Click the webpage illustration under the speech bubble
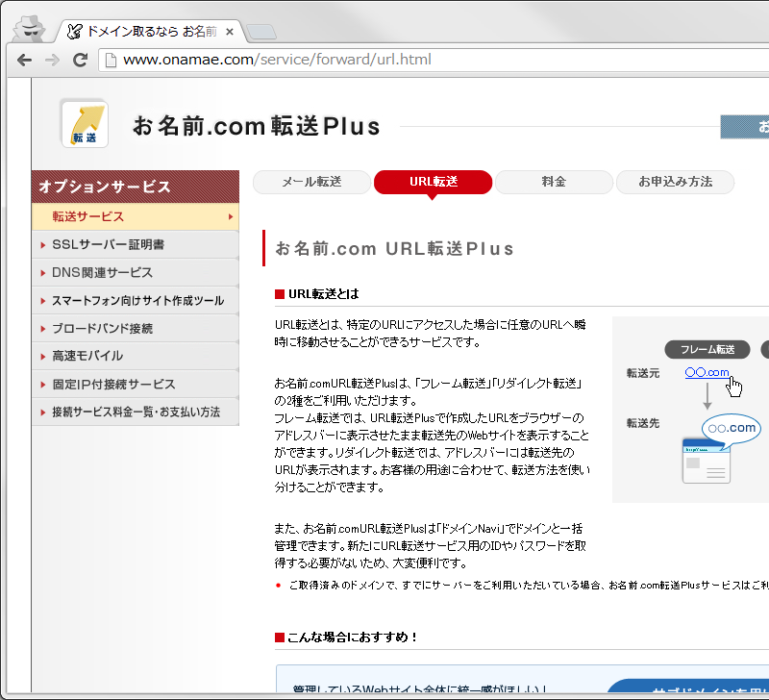Screen dimensions: 769x700 [x=707, y=462]
